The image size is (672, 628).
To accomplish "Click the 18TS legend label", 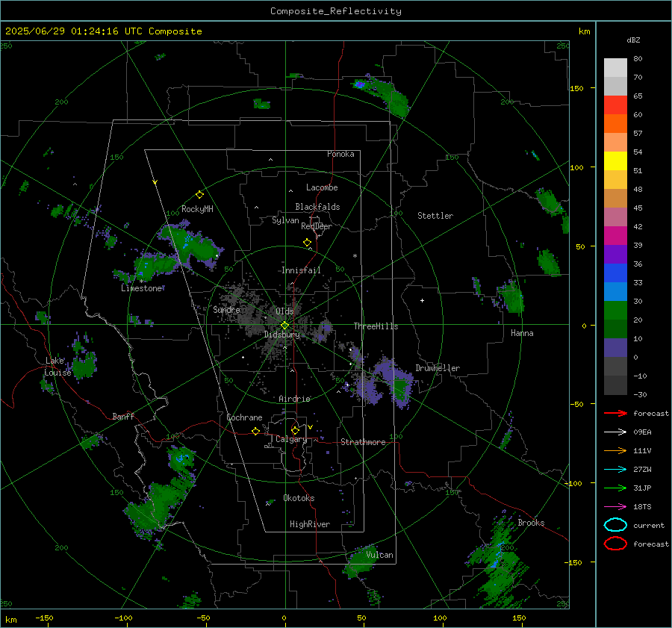I will click(x=642, y=507).
